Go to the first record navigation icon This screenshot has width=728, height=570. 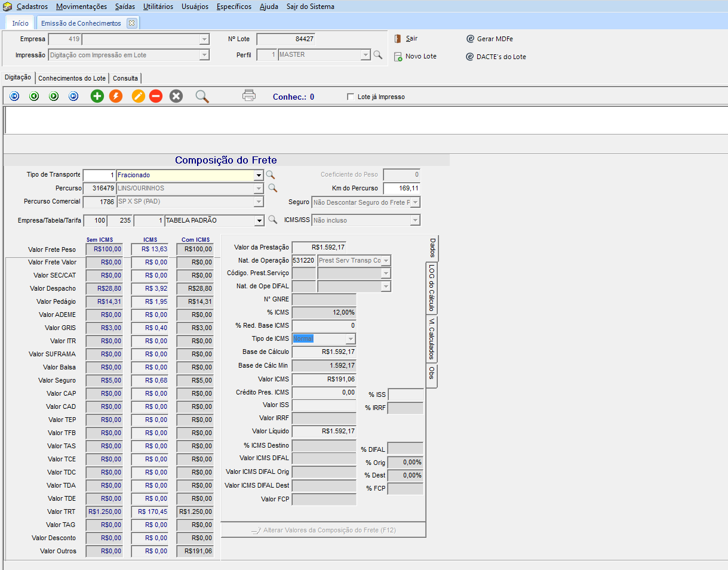click(x=14, y=96)
